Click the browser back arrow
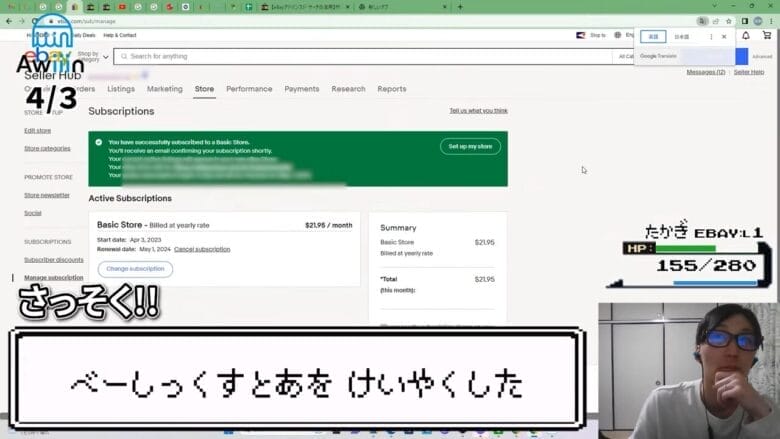The image size is (780, 439). click(9, 21)
